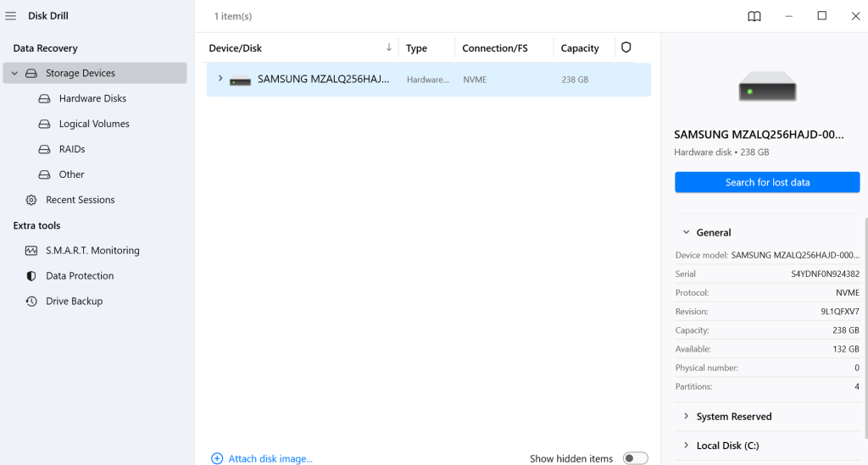This screenshot has height=465, width=868.
Task: Click the Drive Backup clock icon
Action: 31,302
